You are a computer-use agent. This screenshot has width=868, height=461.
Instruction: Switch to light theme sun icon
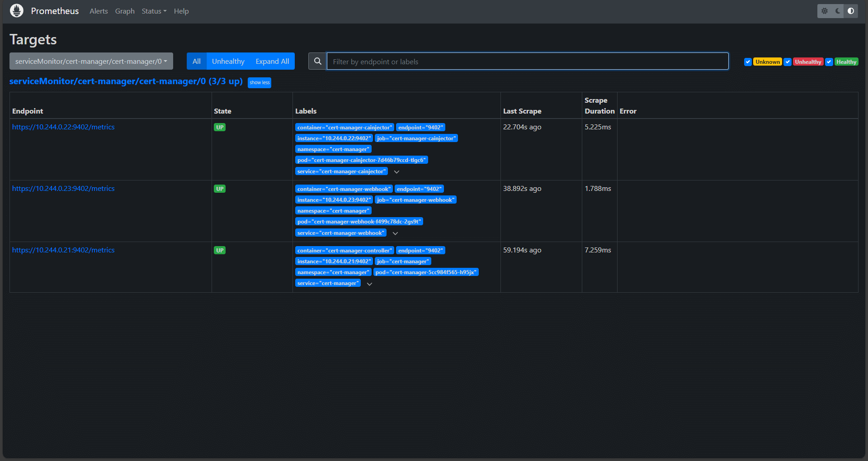(x=825, y=11)
